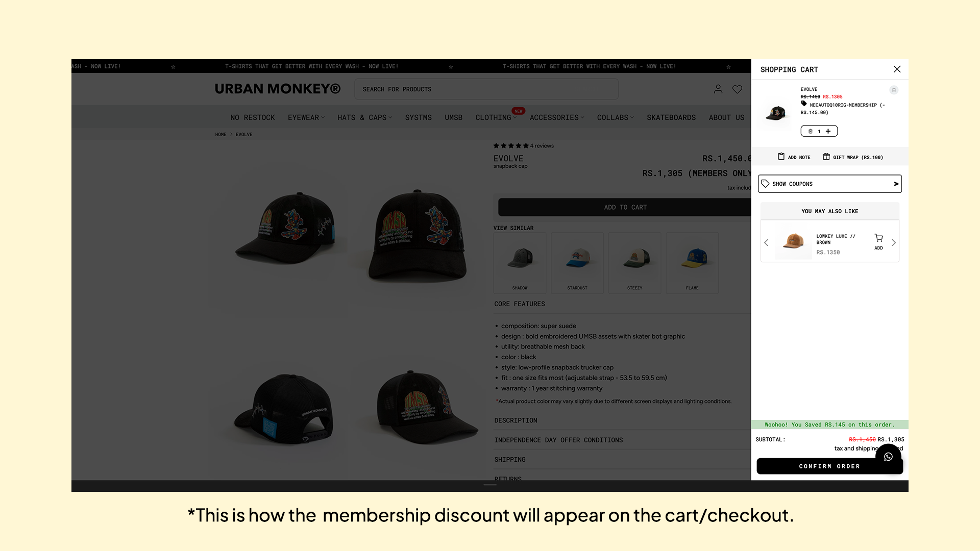Open No Restock menu item
This screenshot has width=980, height=551.
click(253, 118)
